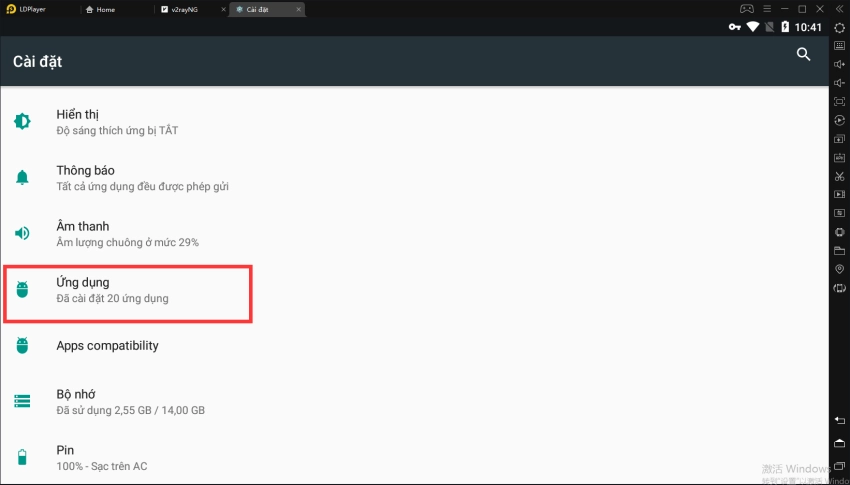Open the Hiển thị display settings
This screenshot has height=485, width=850.
(120, 122)
